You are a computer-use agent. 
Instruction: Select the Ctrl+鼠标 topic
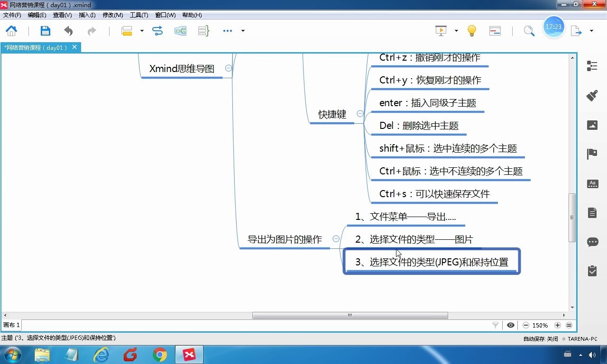coord(451,171)
